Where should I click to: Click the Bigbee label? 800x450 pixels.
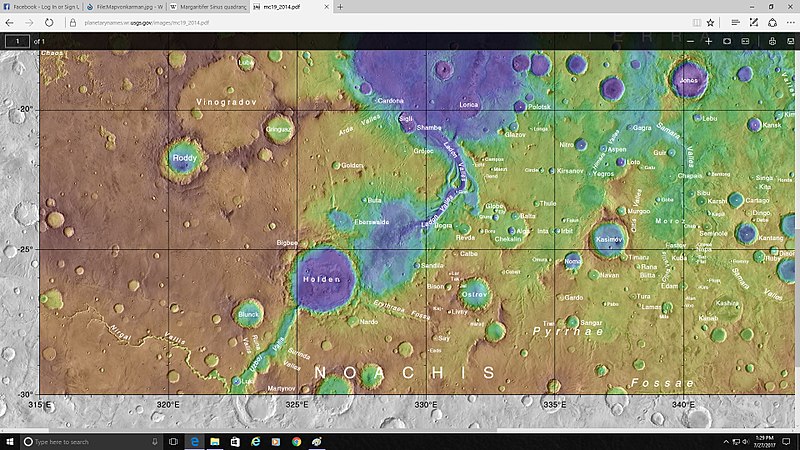(x=287, y=243)
